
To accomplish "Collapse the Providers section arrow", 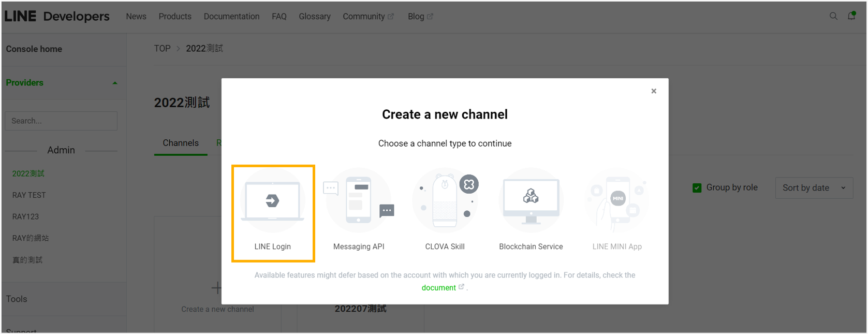I will [x=115, y=83].
